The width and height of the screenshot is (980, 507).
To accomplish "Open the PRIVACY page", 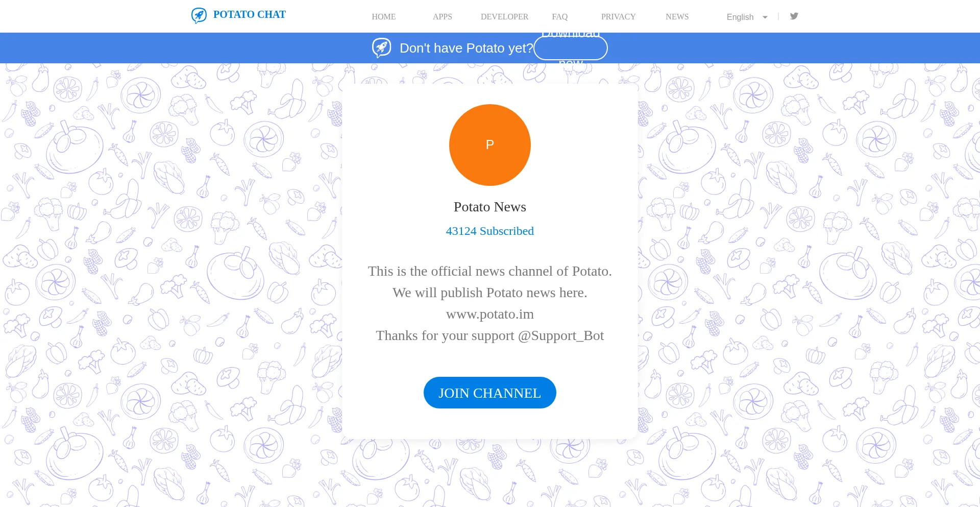I will 619,16.
